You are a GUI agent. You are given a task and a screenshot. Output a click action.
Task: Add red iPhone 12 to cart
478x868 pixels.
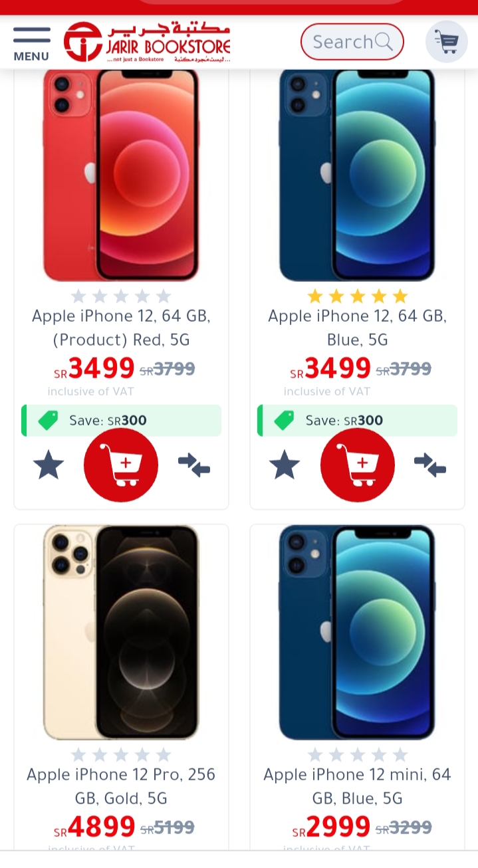(121, 465)
